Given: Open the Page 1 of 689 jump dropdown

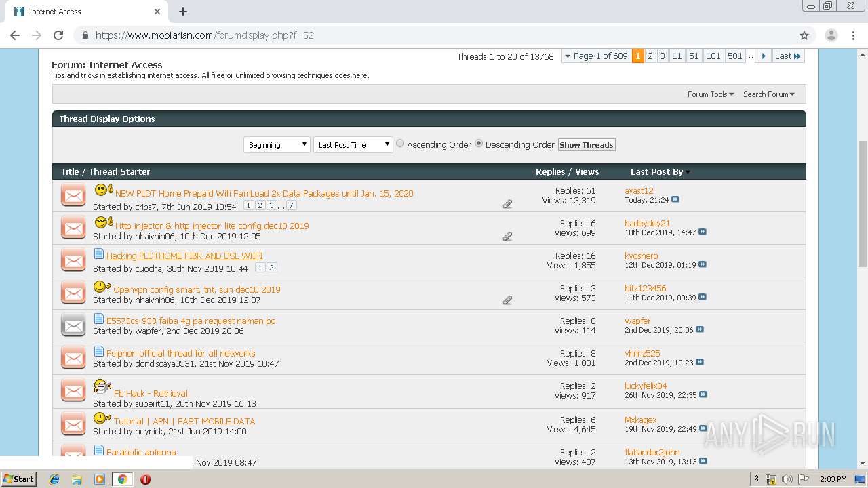Looking at the screenshot, I should 595,56.
